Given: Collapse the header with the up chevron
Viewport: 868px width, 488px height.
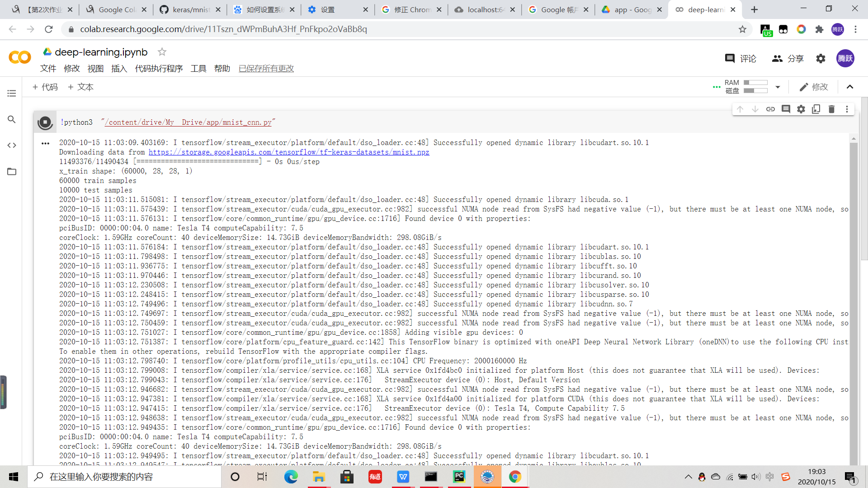Looking at the screenshot, I should click(x=850, y=87).
